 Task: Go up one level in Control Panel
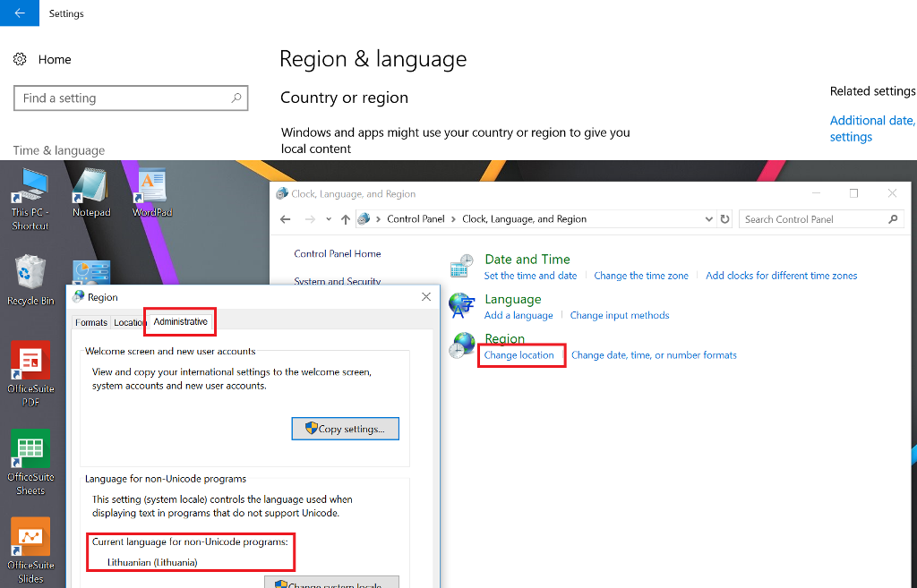(346, 219)
